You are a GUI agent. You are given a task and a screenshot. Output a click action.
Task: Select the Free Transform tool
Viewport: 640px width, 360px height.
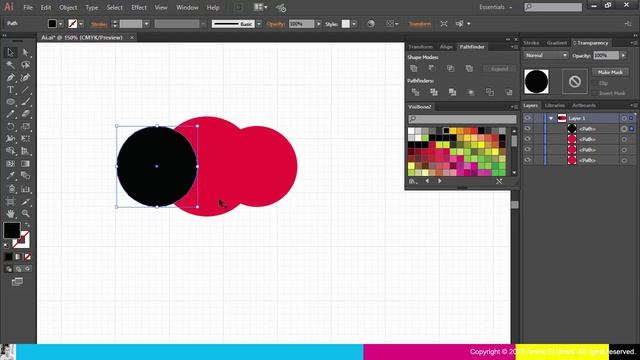click(x=25, y=139)
